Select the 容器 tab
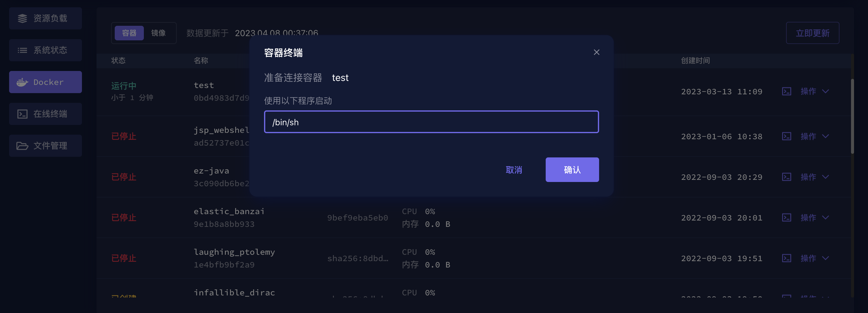The image size is (868, 313). [129, 33]
